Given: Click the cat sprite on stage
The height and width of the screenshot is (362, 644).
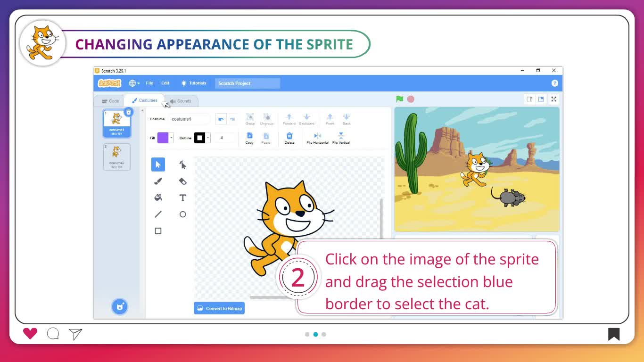Looking at the screenshot, I should (x=477, y=169).
